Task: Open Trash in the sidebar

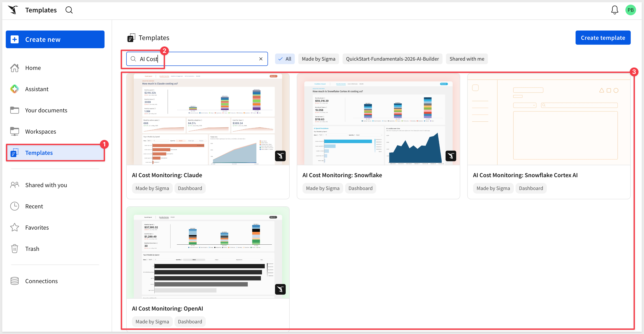Action: pos(55,249)
